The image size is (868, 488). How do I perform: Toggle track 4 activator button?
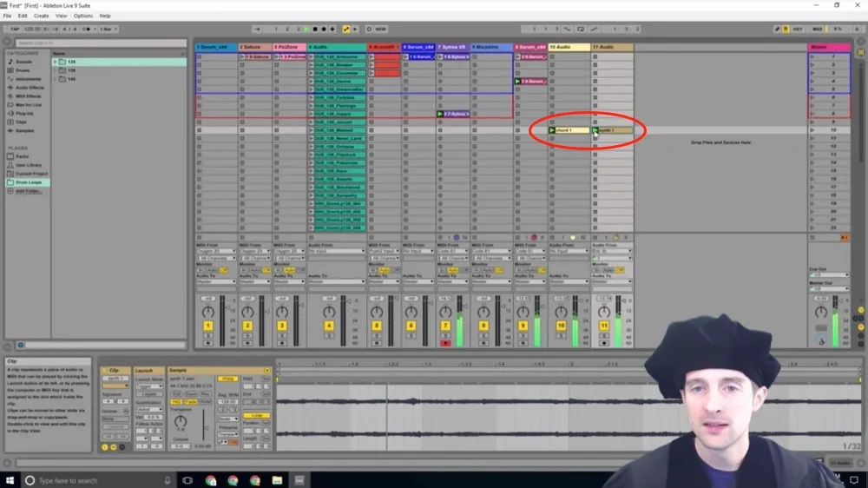[x=329, y=326]
